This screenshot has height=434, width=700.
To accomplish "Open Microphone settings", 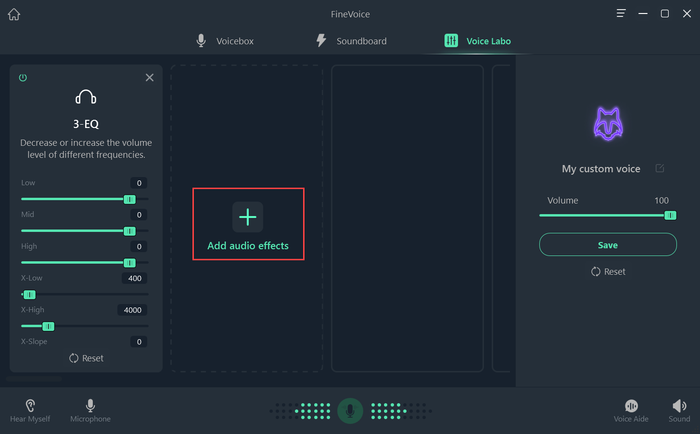I will coord(90,410).
